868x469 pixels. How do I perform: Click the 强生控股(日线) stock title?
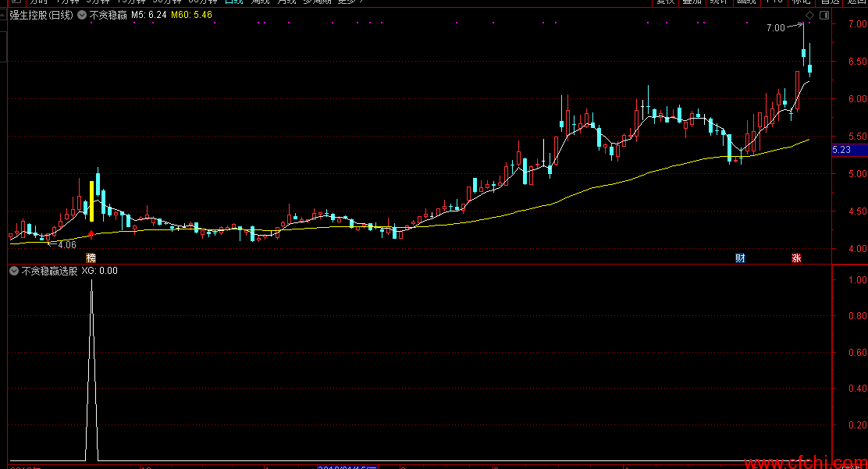point(41,15)
